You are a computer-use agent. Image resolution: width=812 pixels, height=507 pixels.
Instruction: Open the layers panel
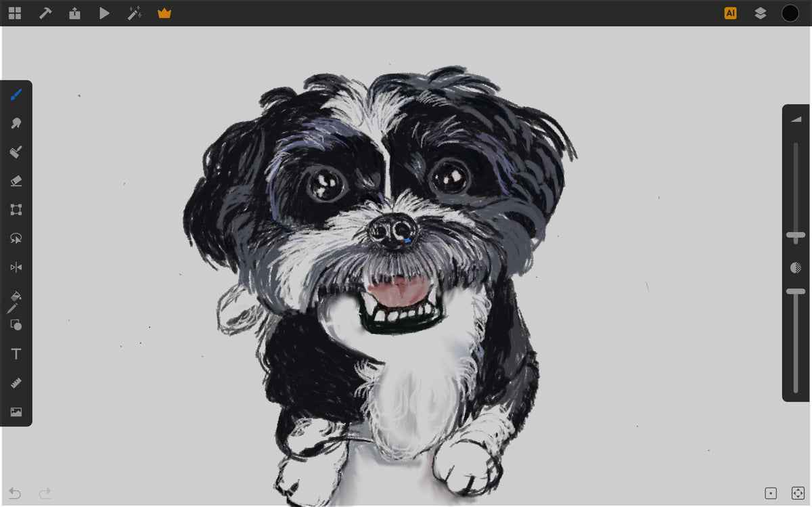point(761,13)
